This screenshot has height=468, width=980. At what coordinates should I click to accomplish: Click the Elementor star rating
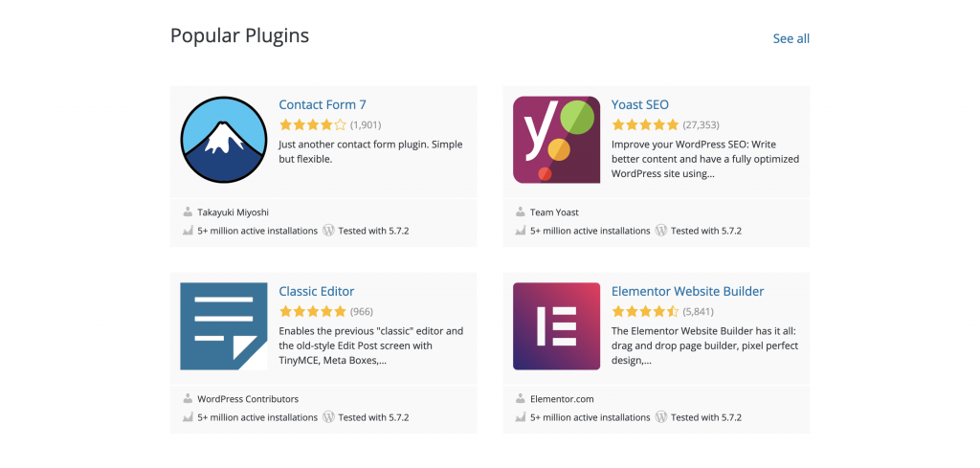(645, 311)
